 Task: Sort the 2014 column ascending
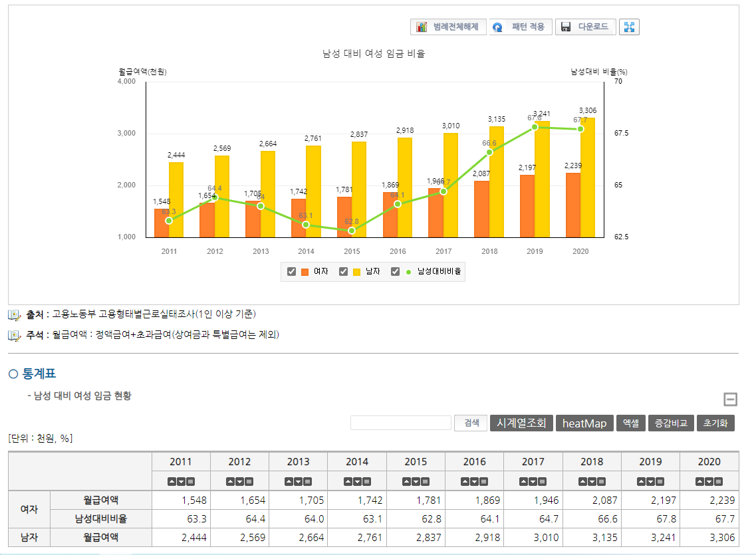348,481
